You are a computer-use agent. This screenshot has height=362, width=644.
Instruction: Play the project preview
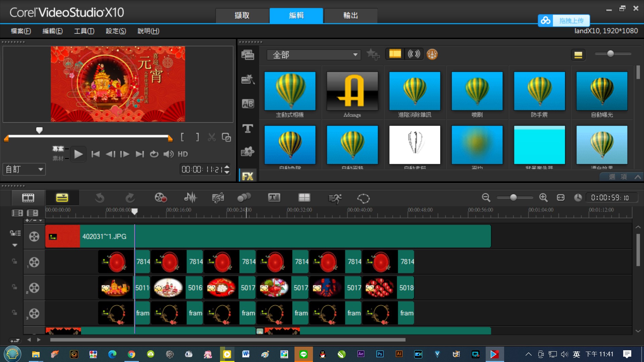(78, 154)
